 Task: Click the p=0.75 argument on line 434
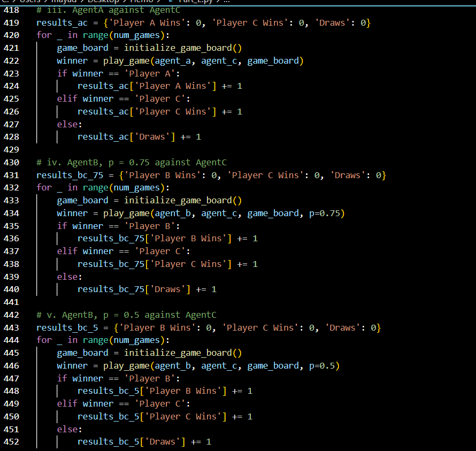(x=323, y=213)
